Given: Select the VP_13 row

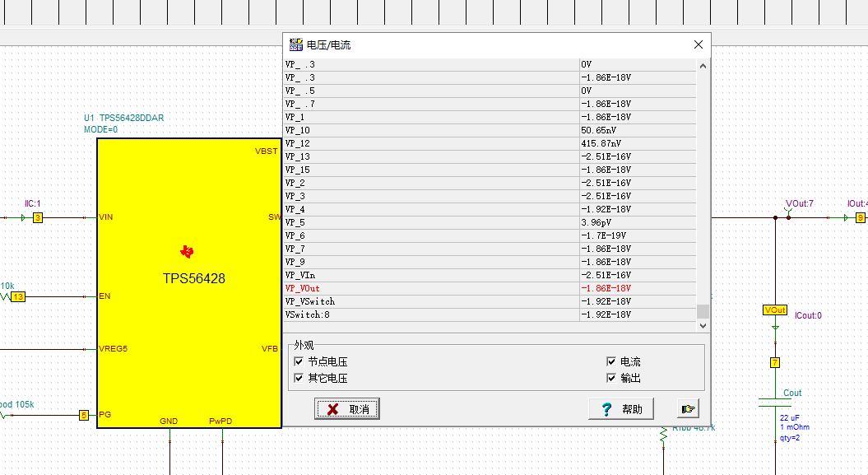Looking at the screenshot, I should click(490, 156).
